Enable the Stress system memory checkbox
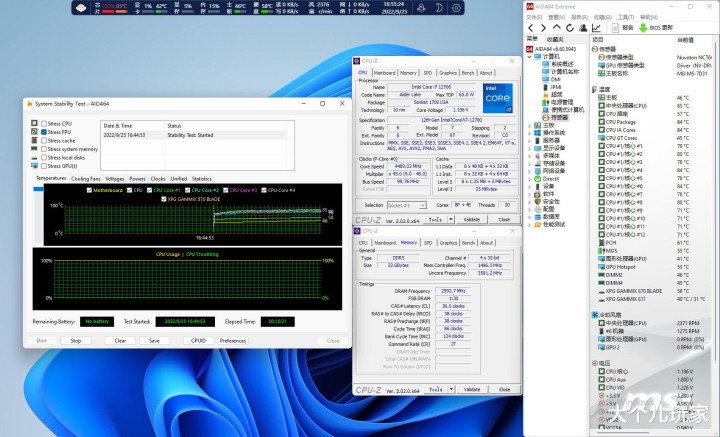The width and height of the screenshot is (720, 437). 44,149
